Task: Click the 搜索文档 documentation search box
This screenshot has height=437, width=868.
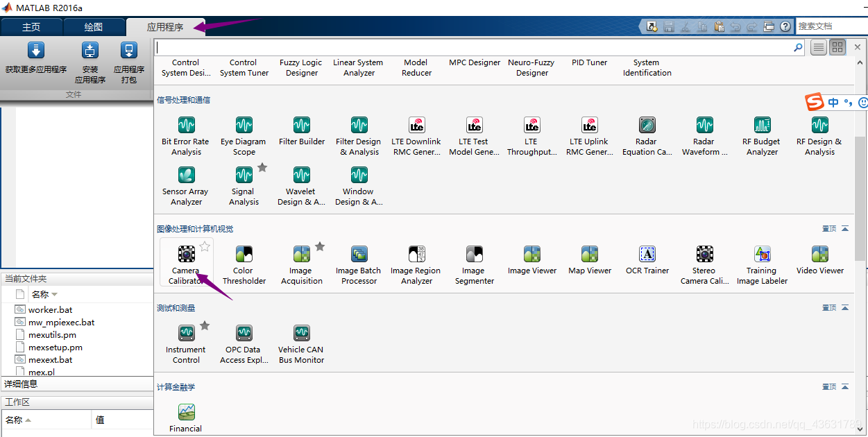Action: [831, 26]
